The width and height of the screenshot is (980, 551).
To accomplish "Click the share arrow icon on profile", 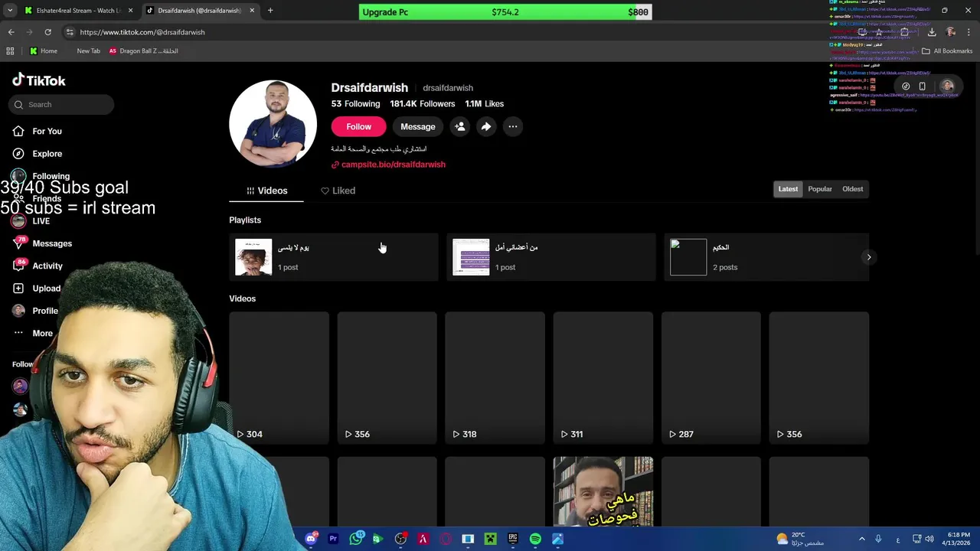I will (x=486, y=126).
